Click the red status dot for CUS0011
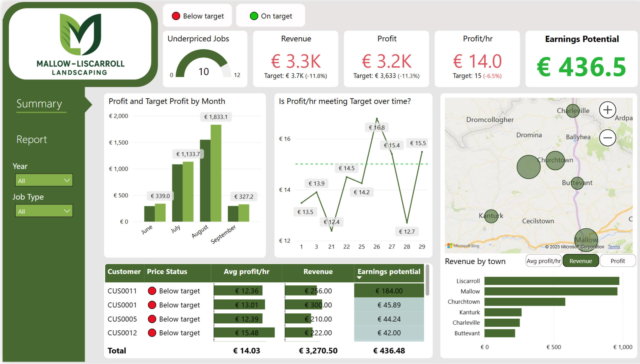This screenshot has width=640, height=364. pos(152,291)
